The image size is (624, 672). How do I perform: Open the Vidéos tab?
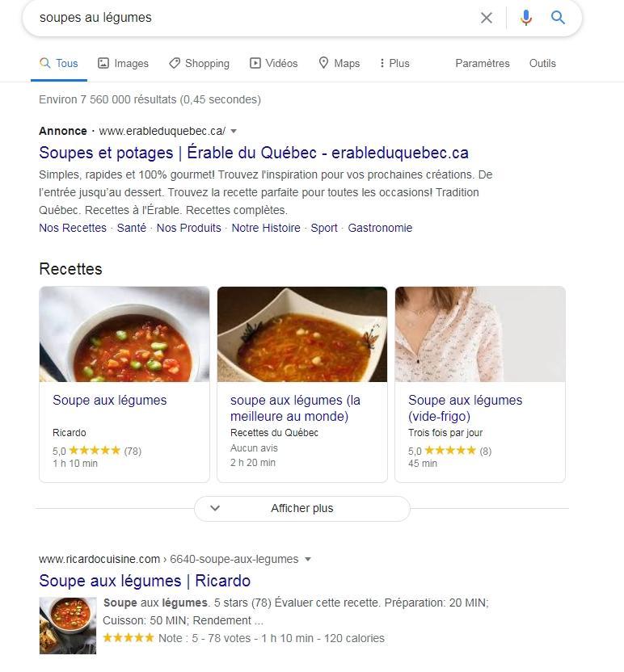(x=274, y=64)
